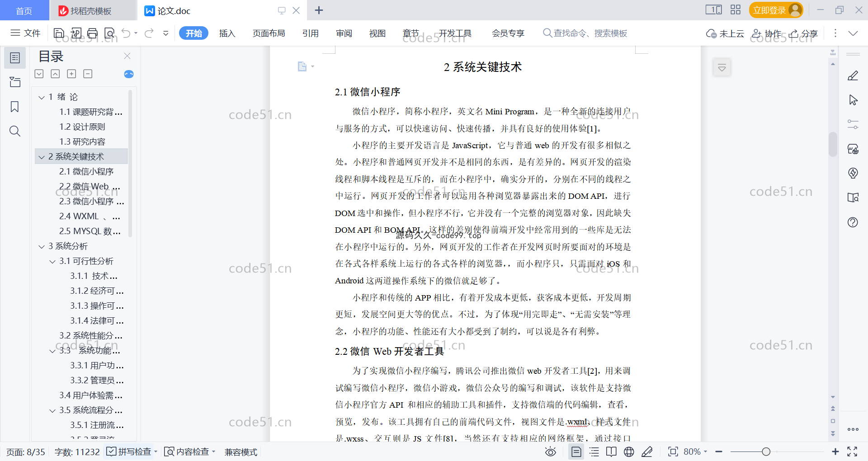Screen dimensions: 868x461
Task: Open the search icon in left sidebar
Action: coord(15,131)
